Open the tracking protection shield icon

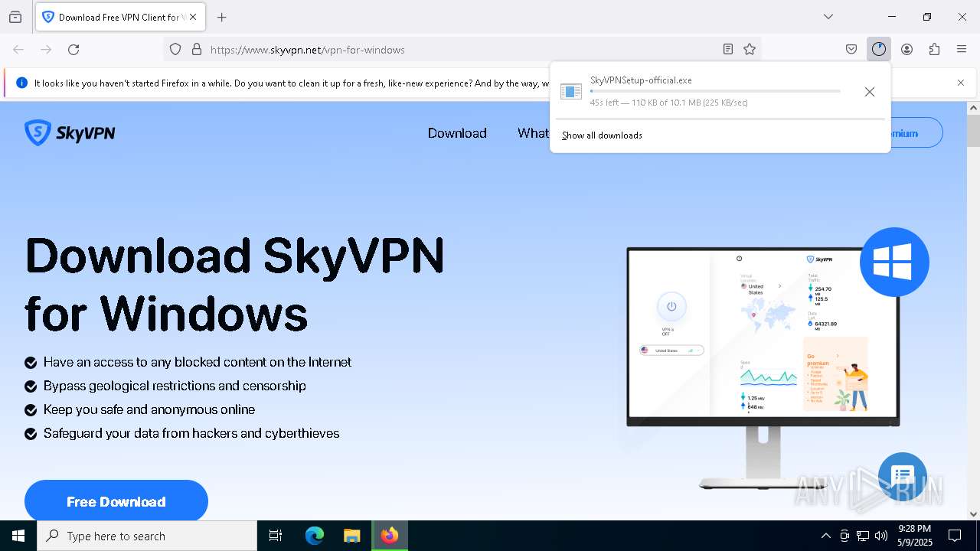[175, 50]
